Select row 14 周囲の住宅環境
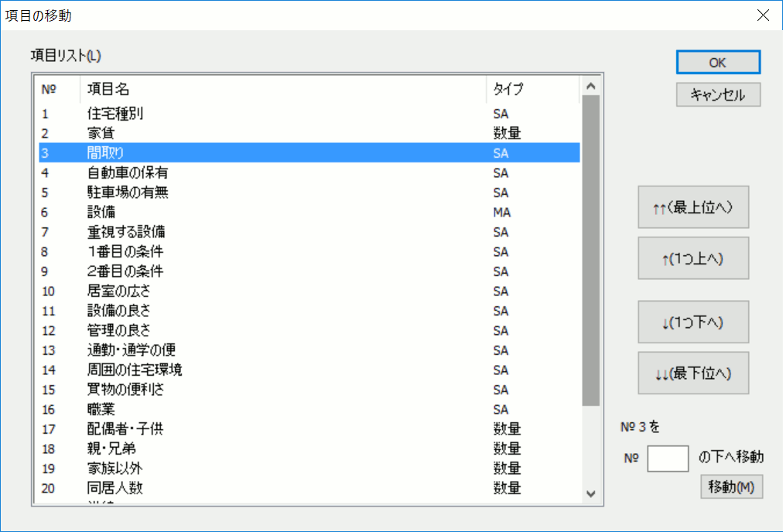Image resolution: width=783 pixels, height=532 pixels. [x=309, y=370]
